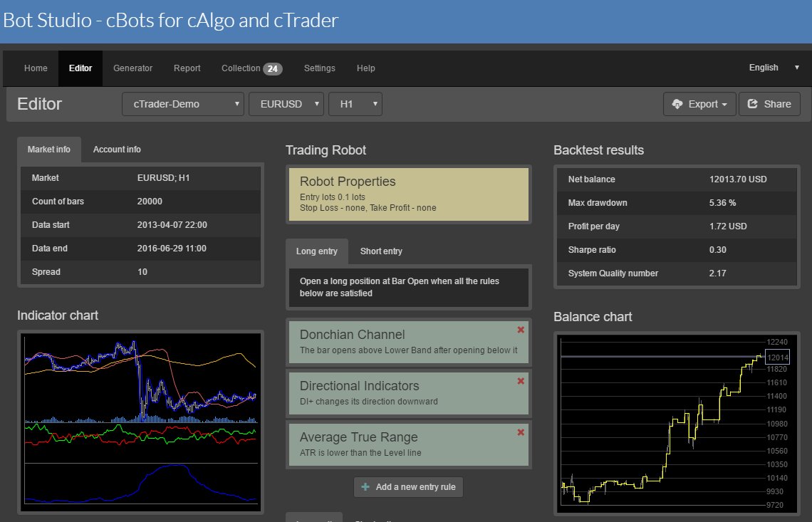Click Add a new entry rule
Screen dimensions: 812x522
click(x=409, y=487)
